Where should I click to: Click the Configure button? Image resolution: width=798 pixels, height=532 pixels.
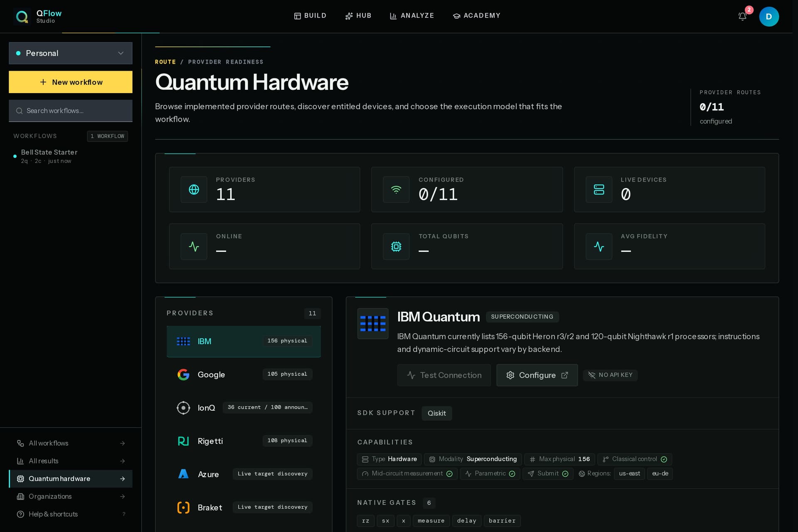(537, 375)
